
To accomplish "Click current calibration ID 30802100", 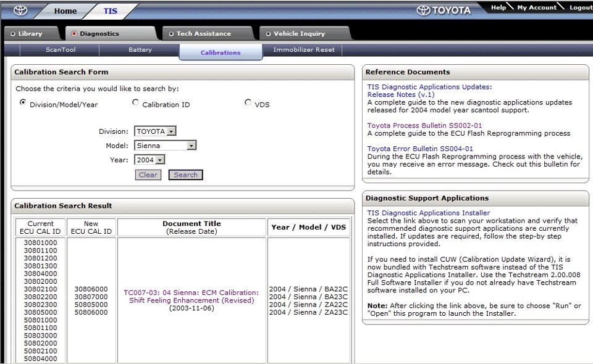I will (x=41, y=289).
